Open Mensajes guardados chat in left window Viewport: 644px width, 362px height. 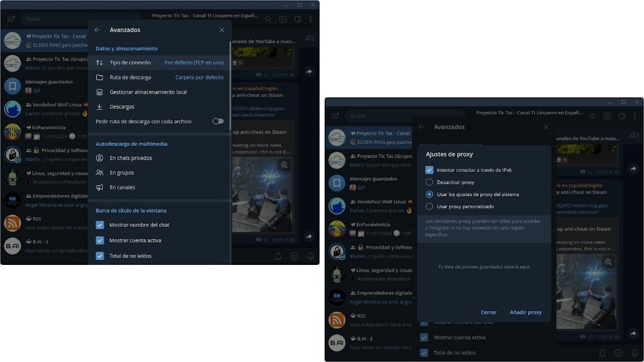tap(44, 86)
